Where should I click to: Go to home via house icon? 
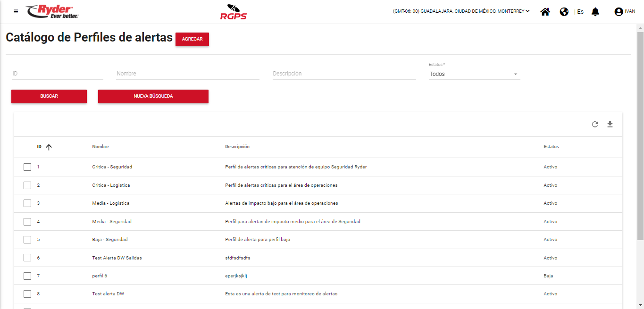[545, 12]
